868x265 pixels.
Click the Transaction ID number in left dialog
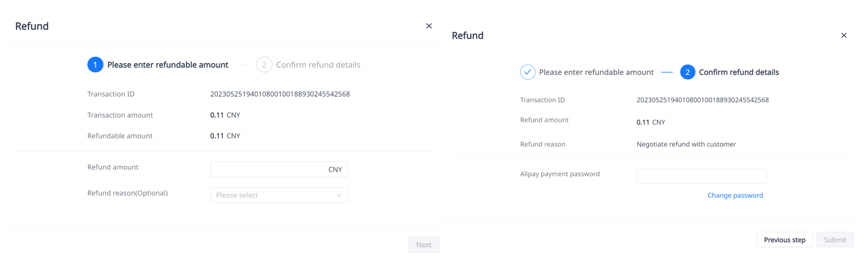click(x=280, y=94)
